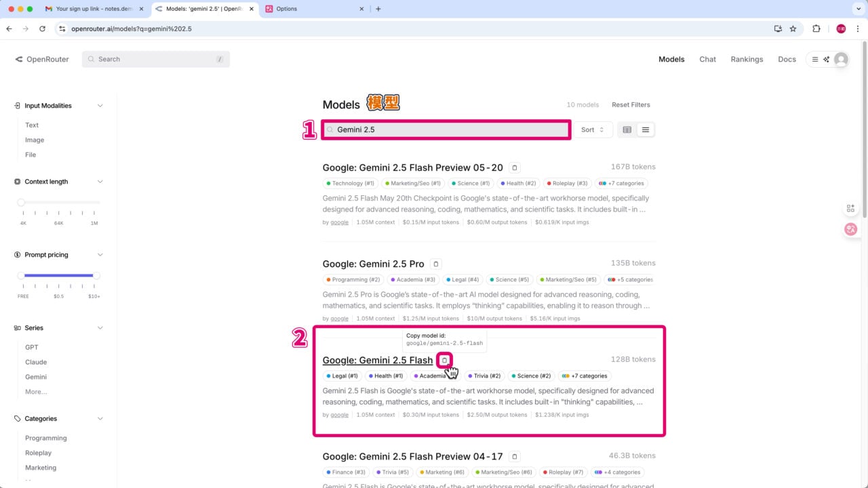Click browser back arrow
Image resolution: width=868 pixels, height=488 pixels.
[9, 28]
